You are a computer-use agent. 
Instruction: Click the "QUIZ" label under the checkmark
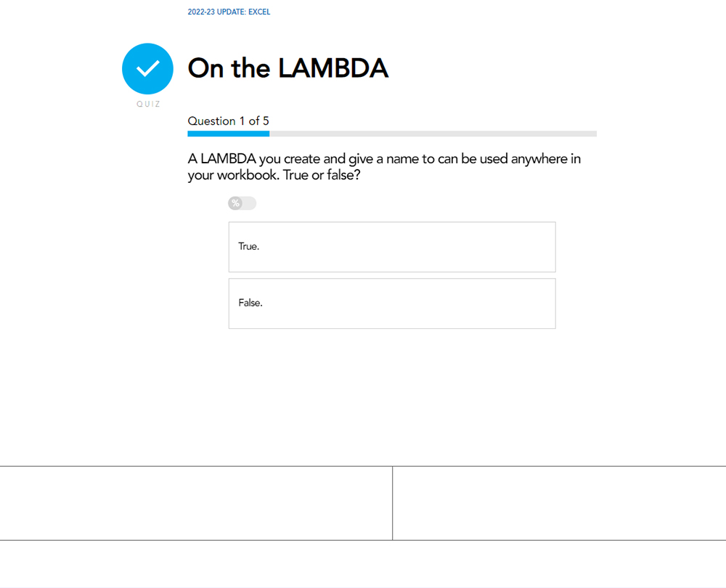pyautogui.click(x=148, y=105)
